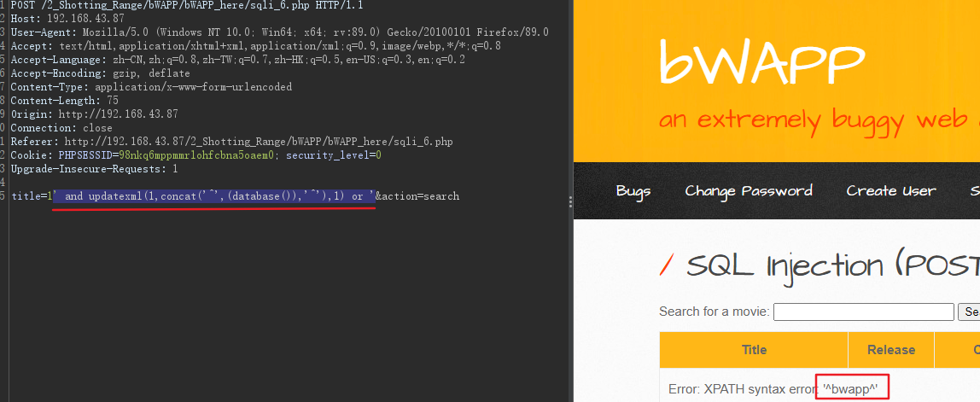Click the Upgrade-Insecure-Requests line
Image resolution: width=980 pixels, height=402 pixels.
pos(95,169)
